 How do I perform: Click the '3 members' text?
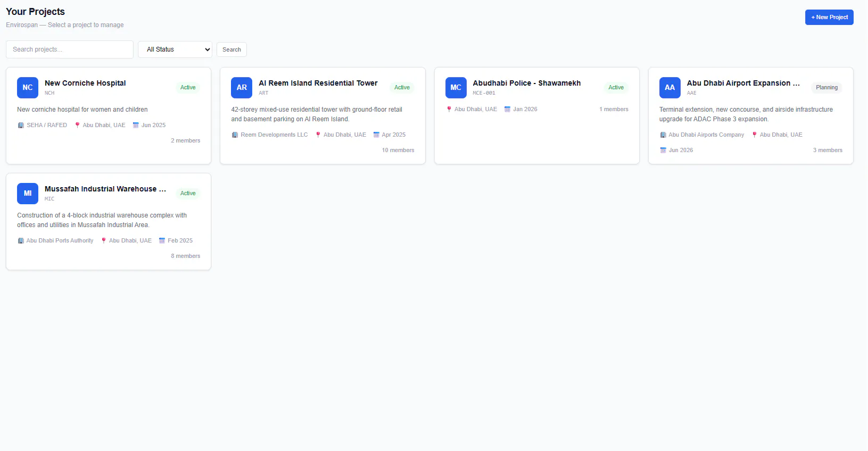click(x=828, y=151)
